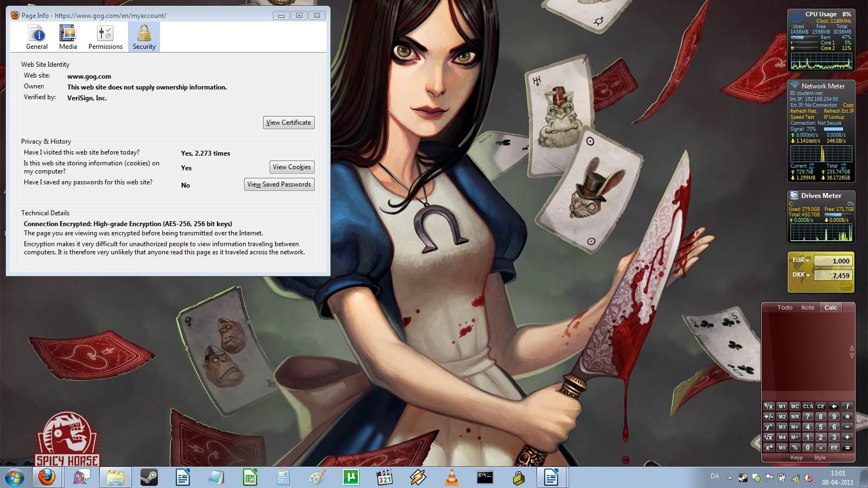Open the notepad icon in taskbar

216,478
